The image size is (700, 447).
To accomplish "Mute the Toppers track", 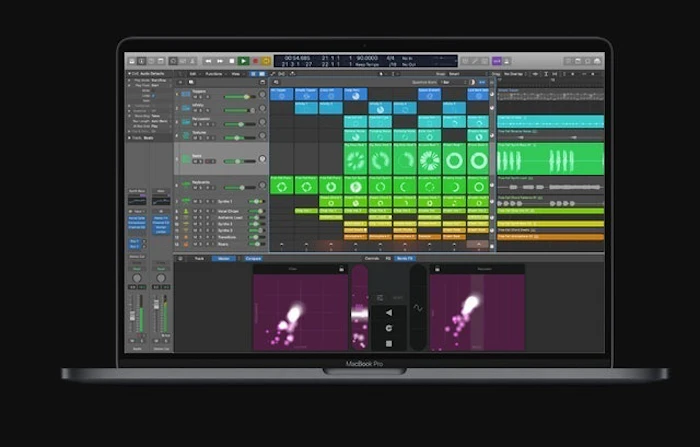I will click(x=195, y=97).
